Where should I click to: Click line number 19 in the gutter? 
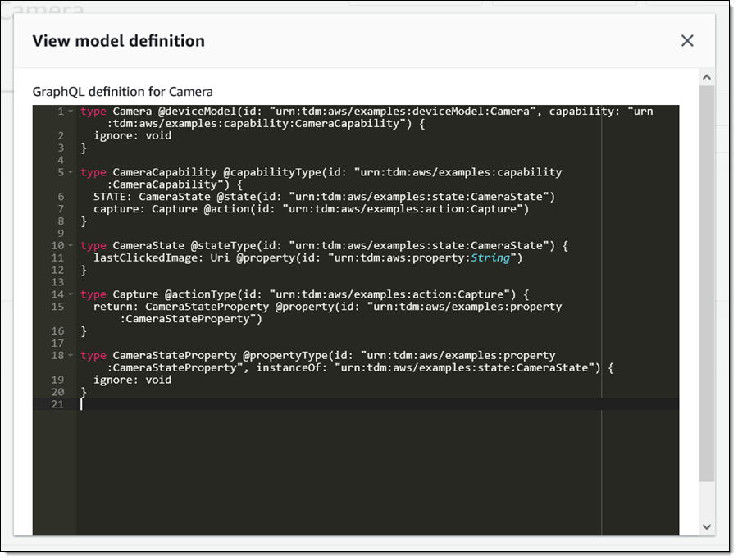(x=57, y=380)
